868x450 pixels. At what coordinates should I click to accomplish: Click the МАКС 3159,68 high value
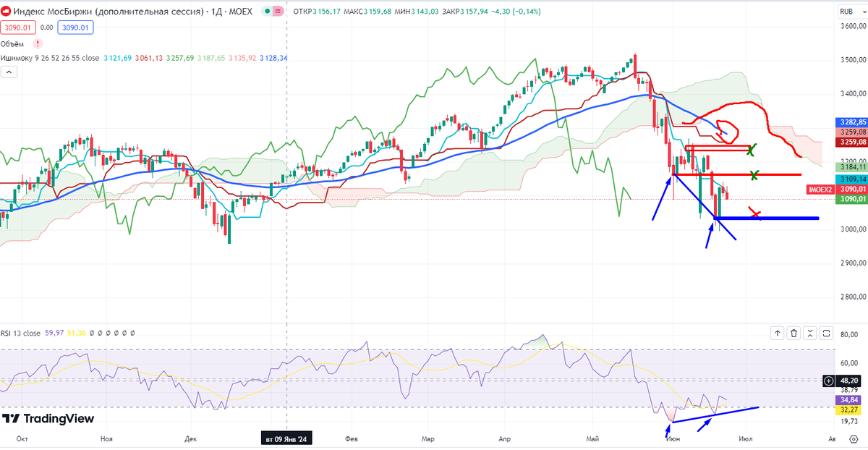pyautogui.click(x=367, y=12)
